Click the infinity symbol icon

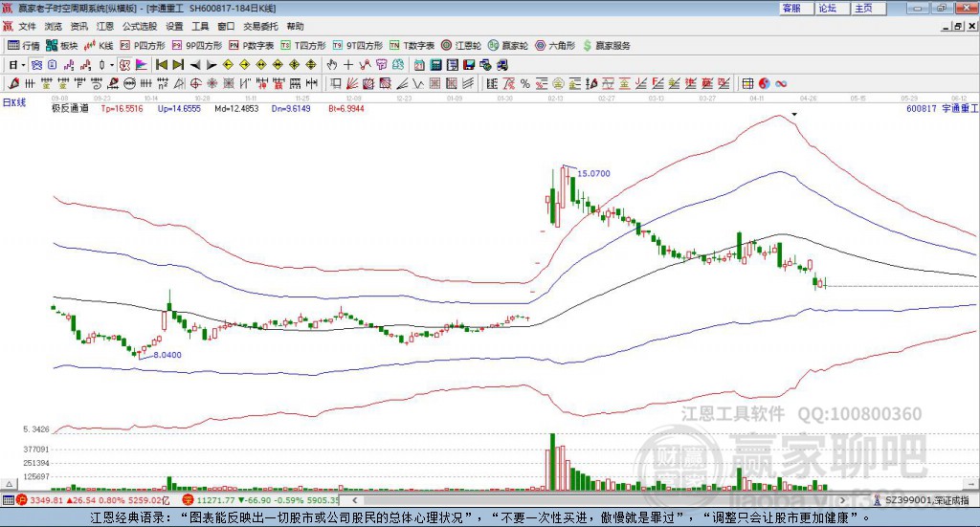(x=781, y=83)
